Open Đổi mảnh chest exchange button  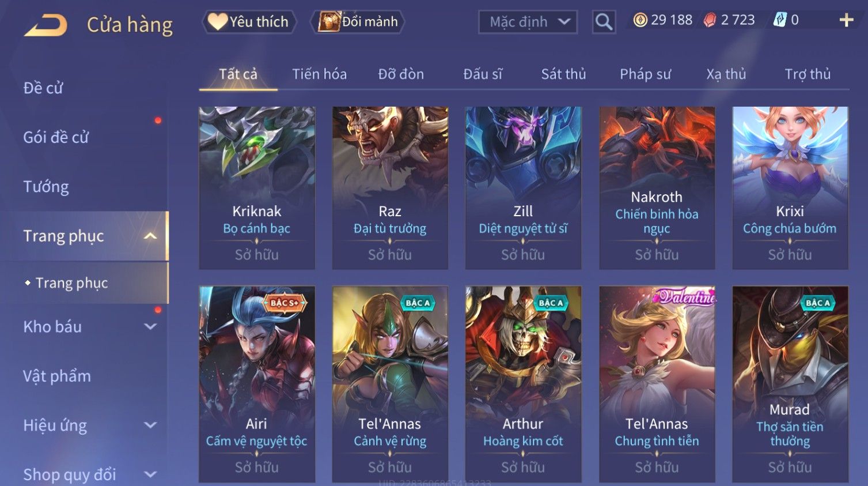click(x=358, y=22)
